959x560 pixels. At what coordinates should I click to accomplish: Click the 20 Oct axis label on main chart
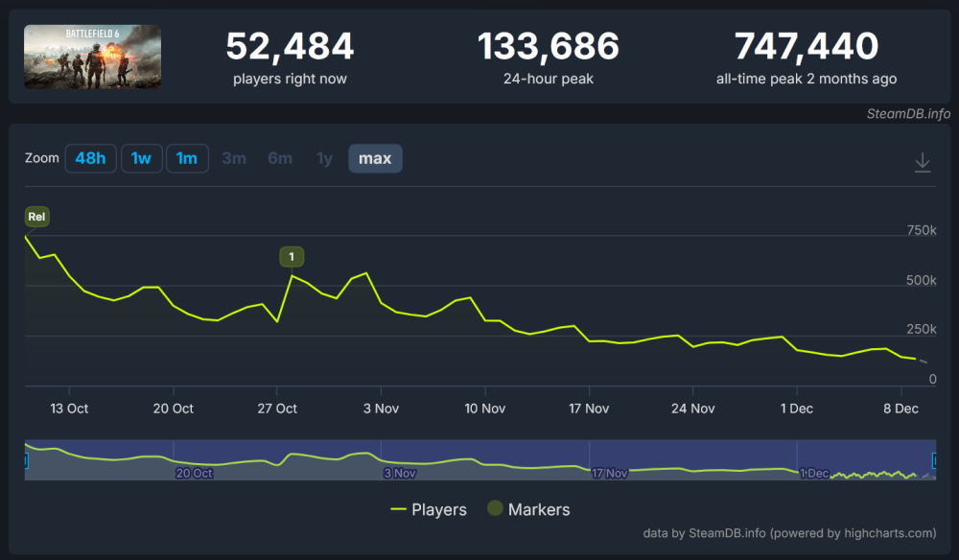(173, 408)
